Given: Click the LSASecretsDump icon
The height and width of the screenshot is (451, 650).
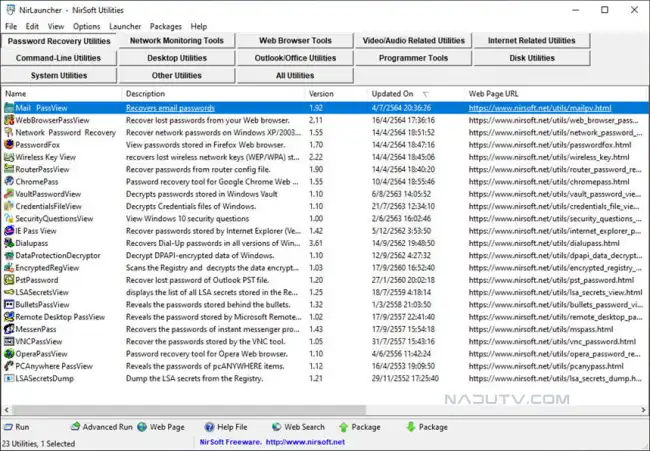Looking at the screenshot, I should [9, 378].
